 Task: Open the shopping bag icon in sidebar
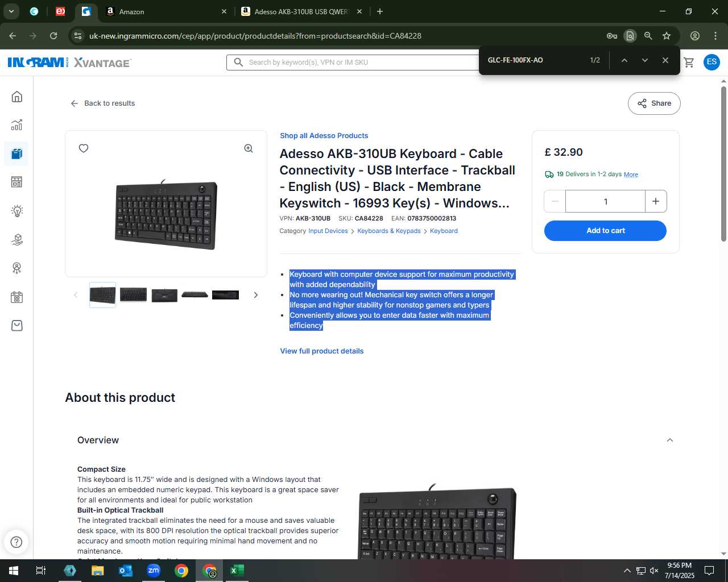click(17, 325)
